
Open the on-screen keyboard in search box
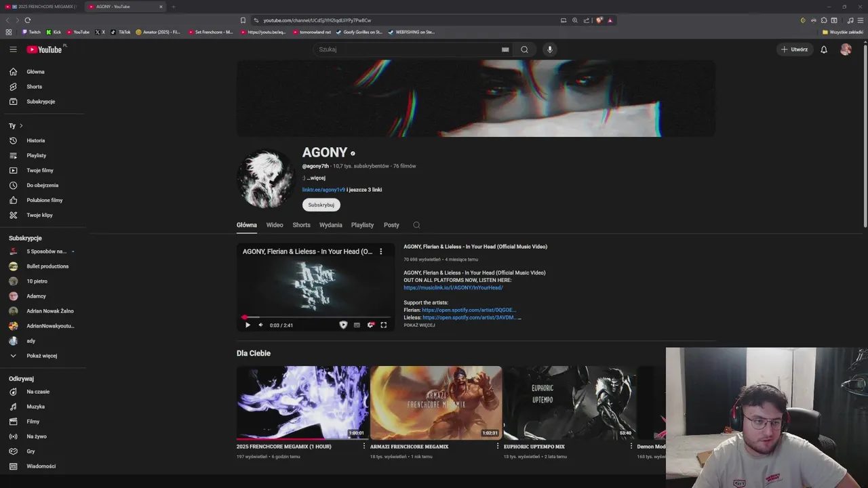point(505,49)
